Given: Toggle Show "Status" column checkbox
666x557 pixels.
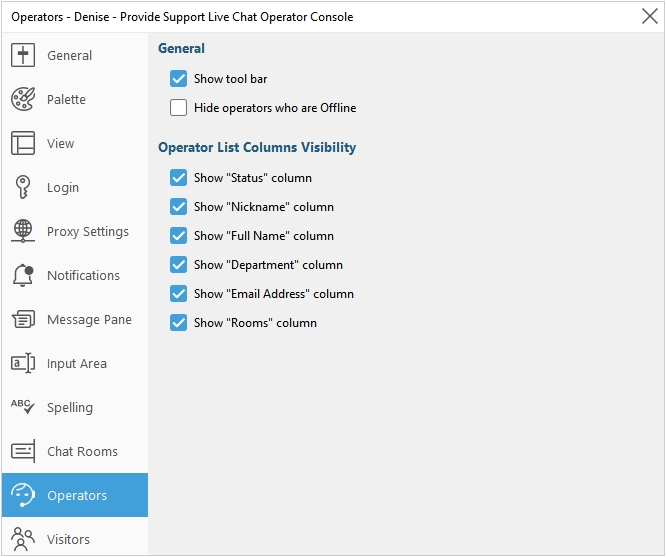Looking at the screenshot, I should [x=179, y=178].
